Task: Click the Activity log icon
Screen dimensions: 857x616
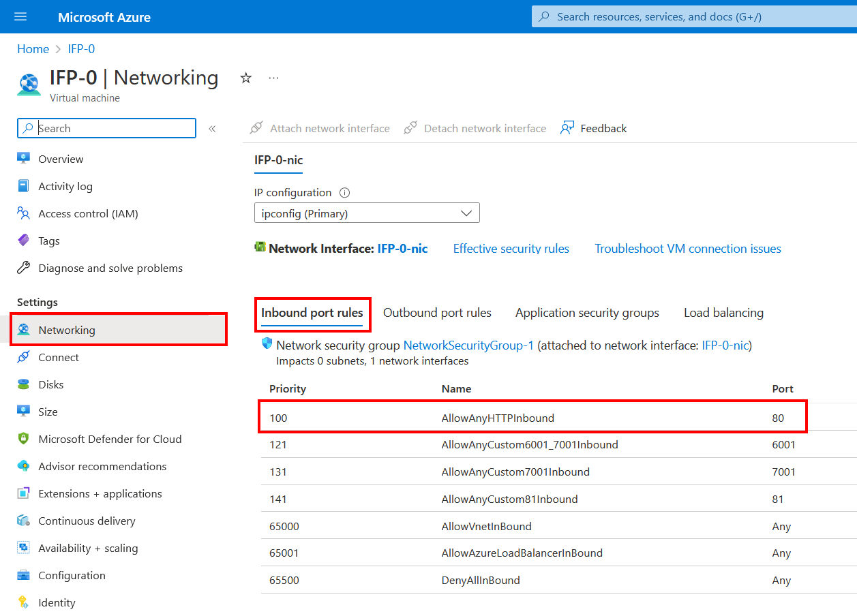Action: (24, 186)
